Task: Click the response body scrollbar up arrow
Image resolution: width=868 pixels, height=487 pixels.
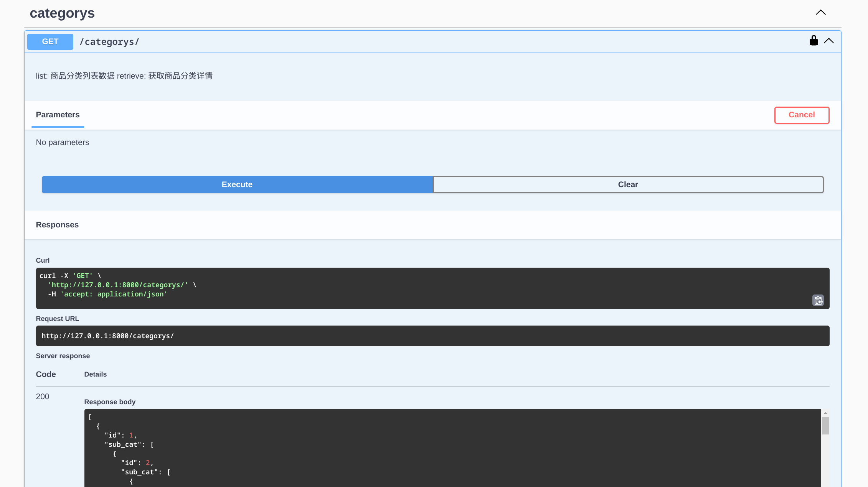Action: click(825, 413)
